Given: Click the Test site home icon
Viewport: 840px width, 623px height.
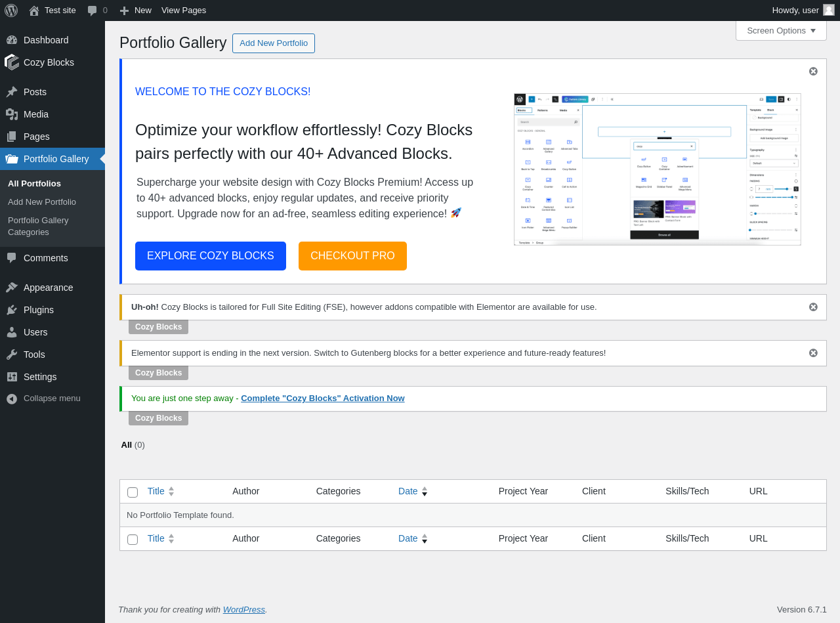Looking at the screenshot, I should point(34,11).
